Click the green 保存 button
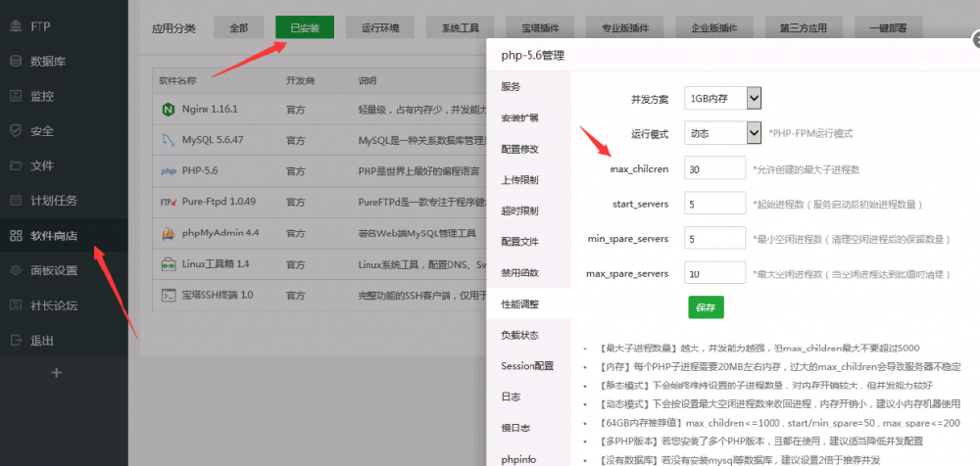980x466 pixels. [706, 307]
